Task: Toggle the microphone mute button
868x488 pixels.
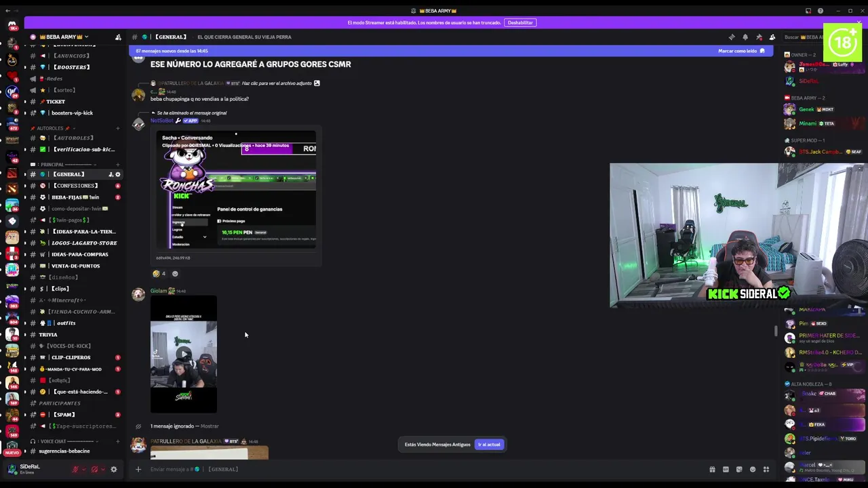Action: [75, 469]
